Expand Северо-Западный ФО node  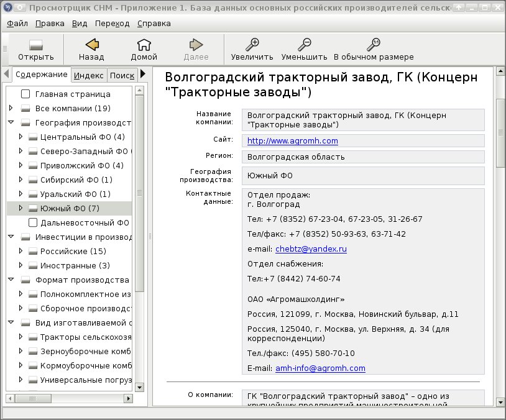click(21, 150)
